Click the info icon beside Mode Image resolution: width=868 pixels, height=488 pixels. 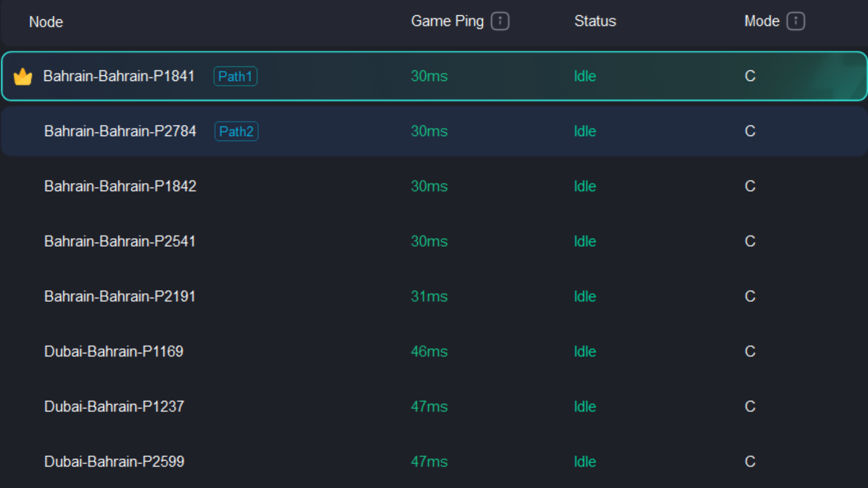795,21
